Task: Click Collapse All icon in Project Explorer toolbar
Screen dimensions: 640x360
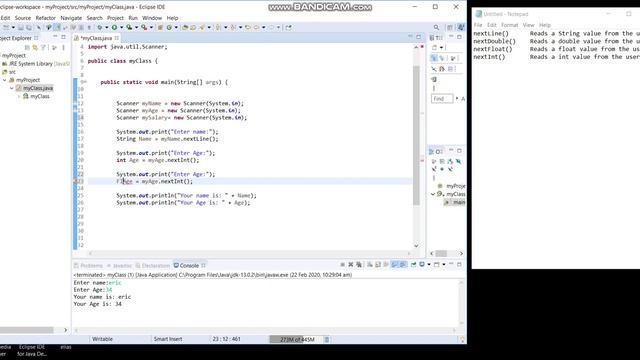Action: click(x=27, y=48)
